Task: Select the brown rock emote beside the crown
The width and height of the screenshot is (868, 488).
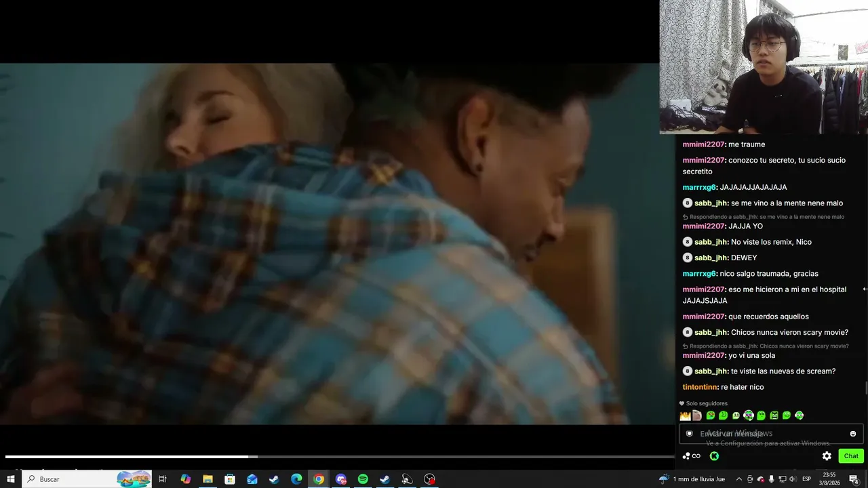Action: tap(697, 415)
